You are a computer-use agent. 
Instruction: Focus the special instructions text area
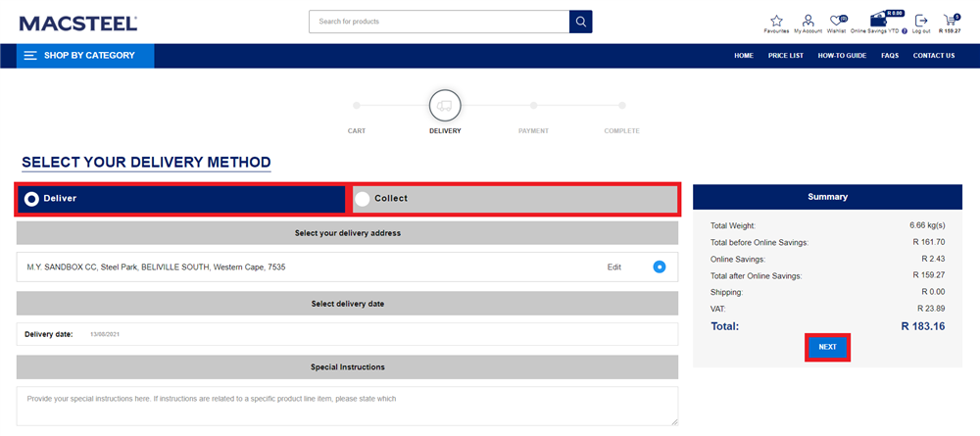point(347,406)
